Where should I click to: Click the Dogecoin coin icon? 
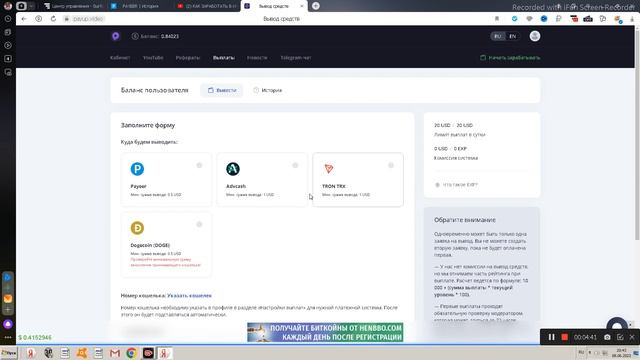pyautogui.click(x=137, y=228)
